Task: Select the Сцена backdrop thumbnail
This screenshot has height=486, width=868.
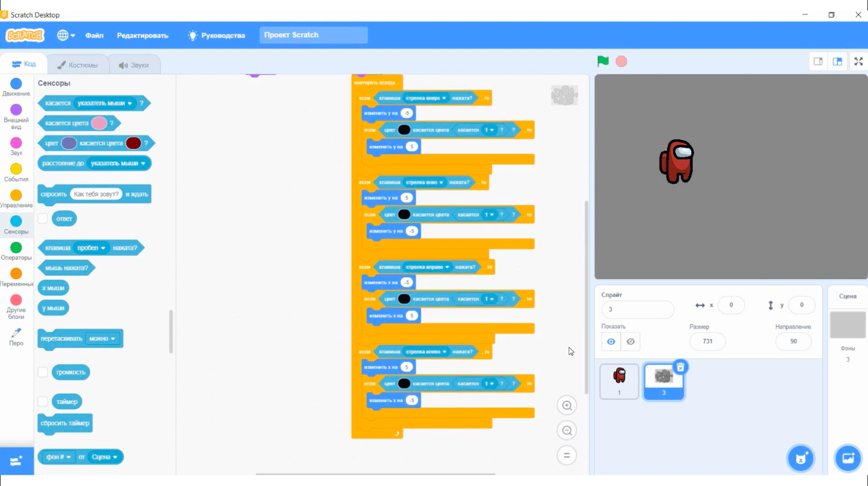Action: [x=848, y=325]
